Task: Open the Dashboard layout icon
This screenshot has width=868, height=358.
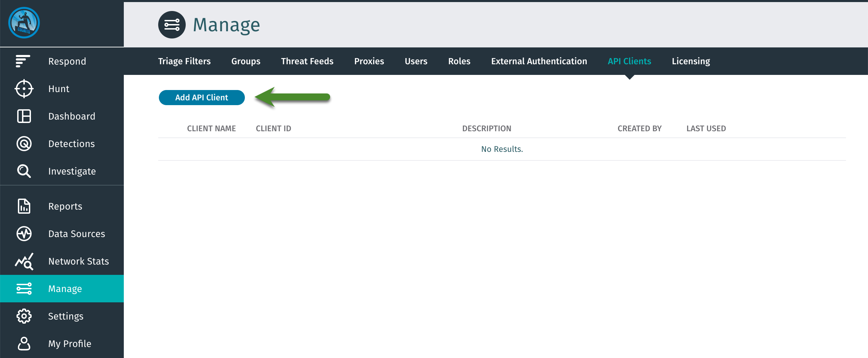Action: [24, 116]
